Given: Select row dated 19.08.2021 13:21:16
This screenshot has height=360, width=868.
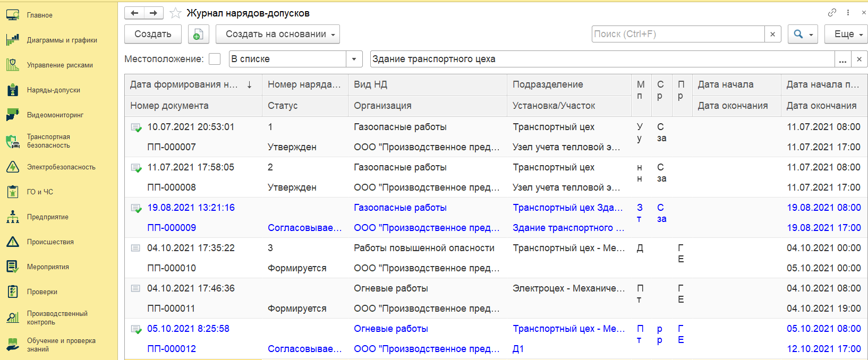Looking at the screenshot, I should [191, 208].
